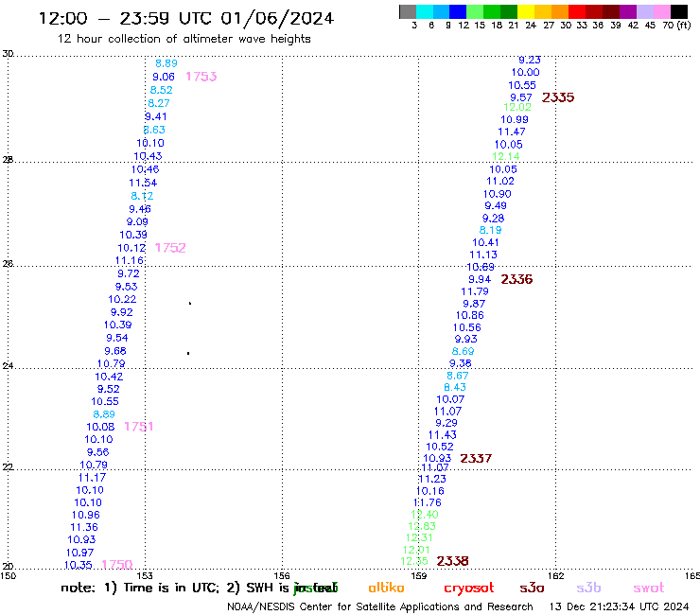Click wave height value 11.16
The height and width of the screenshot is (615, 700).
pos(130,260)
